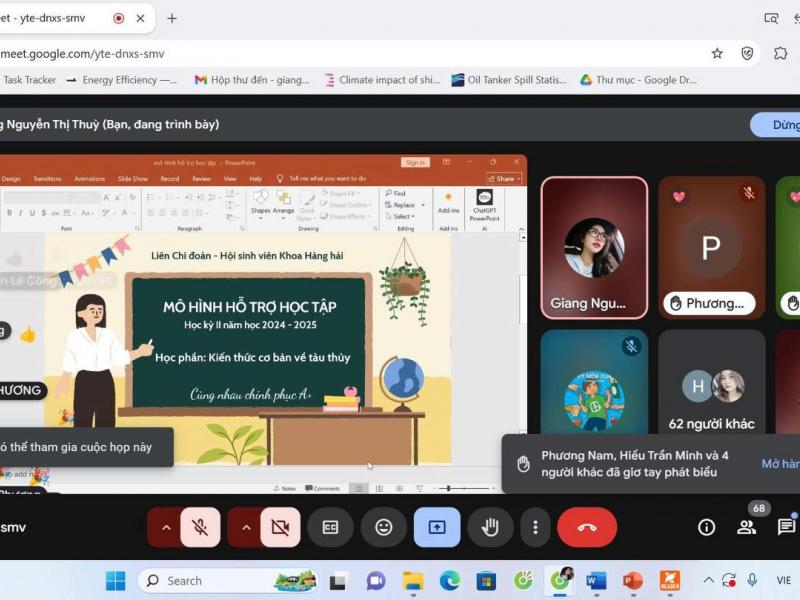Open the Design tab in PowerPoint
This screenshot has height=600, width=800.
click(11, 179)
